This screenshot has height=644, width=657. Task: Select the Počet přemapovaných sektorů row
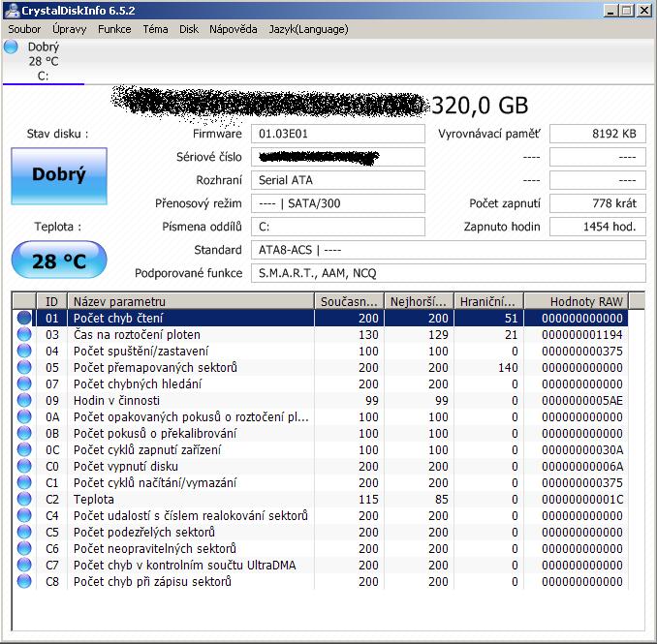321,367
